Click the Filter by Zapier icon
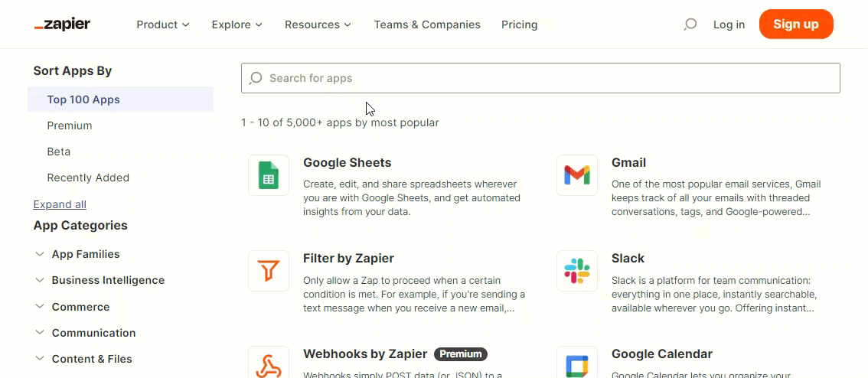868x378 pixels. pyautogui.click(x=269, y=271)
